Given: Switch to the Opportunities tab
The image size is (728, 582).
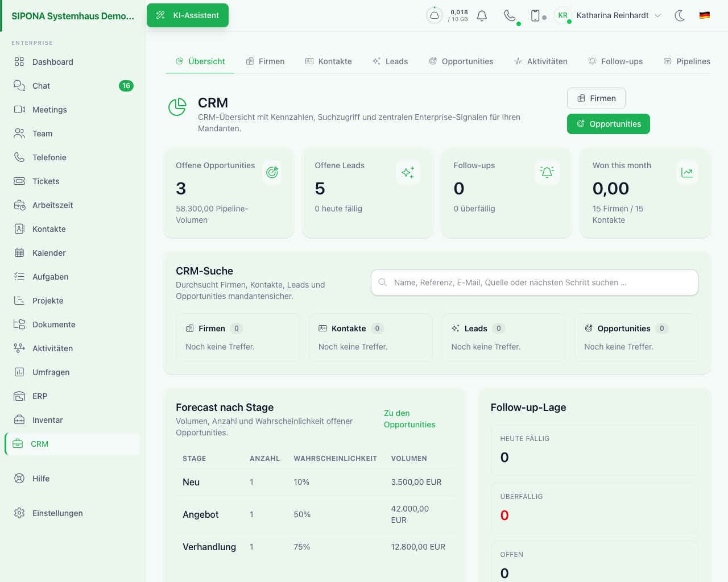Looking at the screenshot, I should [461, 61].
